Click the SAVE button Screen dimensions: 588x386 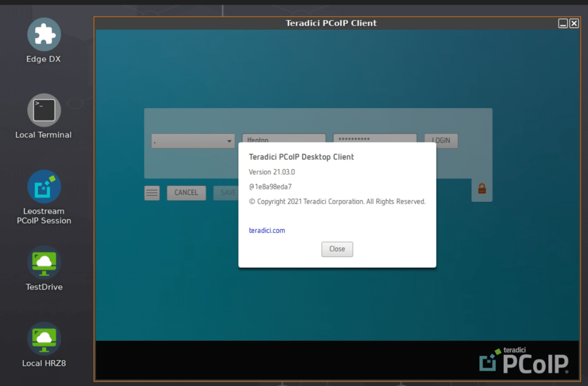click(x=226, y=193)
